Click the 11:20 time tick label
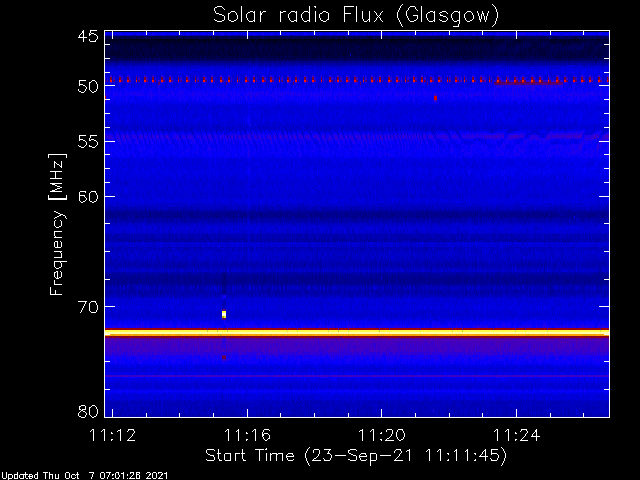 (x=382, y=435)
